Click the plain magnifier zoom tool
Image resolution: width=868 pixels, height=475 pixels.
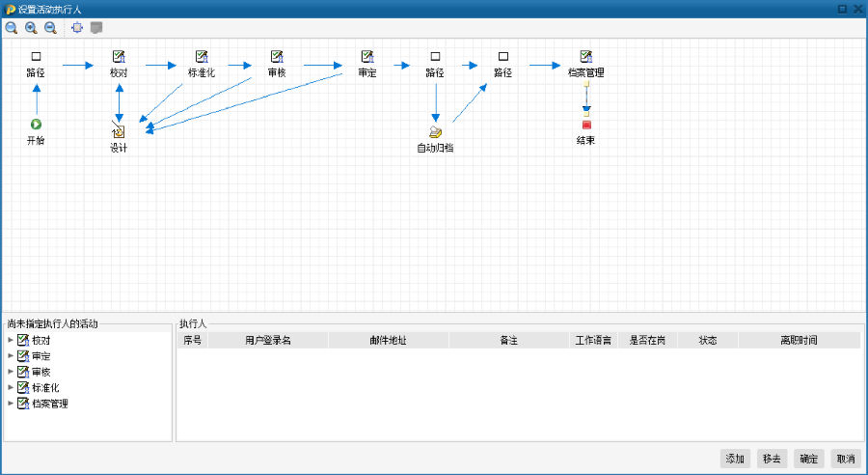point(11,28)
